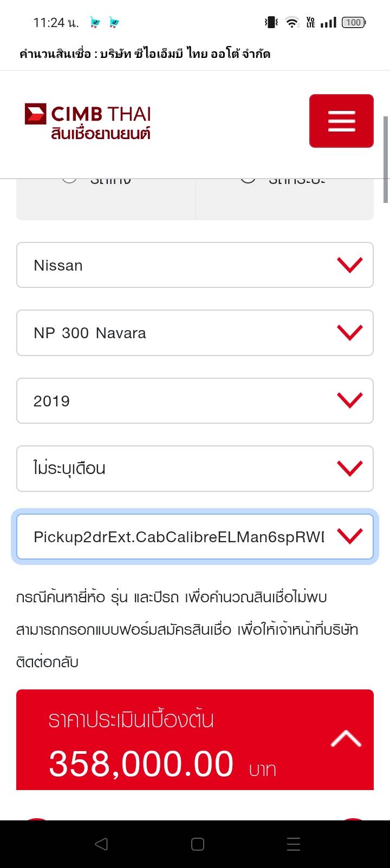Image resolution: width=390 pixels, height=868 pixels.
Task: Collapse the estimated price panel chevron
Action: tap(346, 739)
